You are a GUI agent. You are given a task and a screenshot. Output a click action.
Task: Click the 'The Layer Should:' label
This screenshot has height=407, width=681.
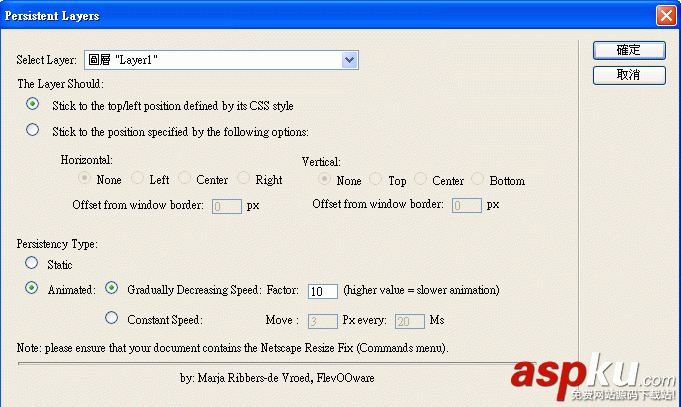60,84
